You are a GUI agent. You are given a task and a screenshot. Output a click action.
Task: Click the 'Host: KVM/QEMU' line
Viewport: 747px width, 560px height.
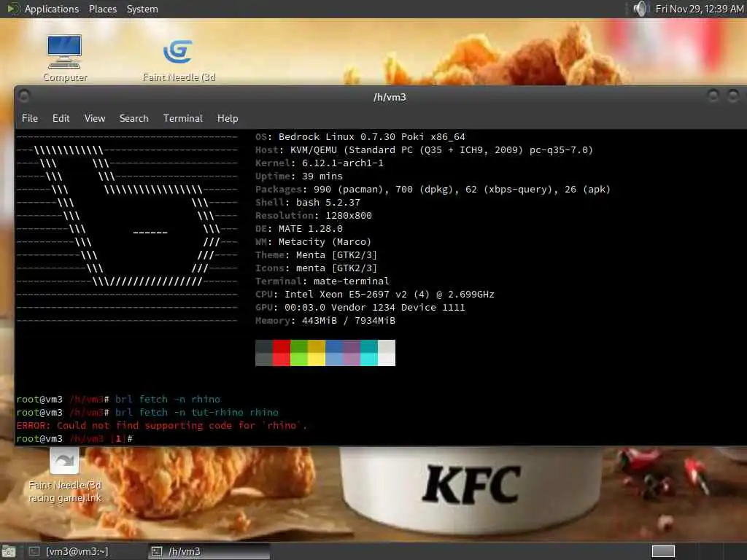pyautogui.click(x=424, y=150)
